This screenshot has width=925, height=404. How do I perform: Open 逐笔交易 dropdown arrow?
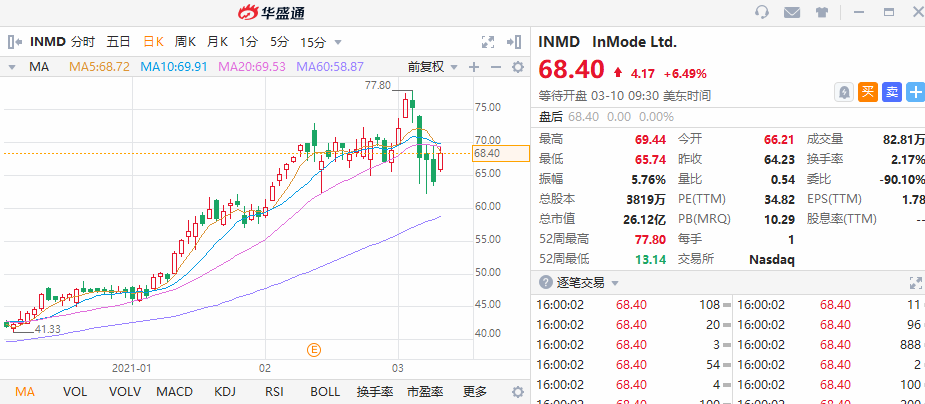click(615, 284)
